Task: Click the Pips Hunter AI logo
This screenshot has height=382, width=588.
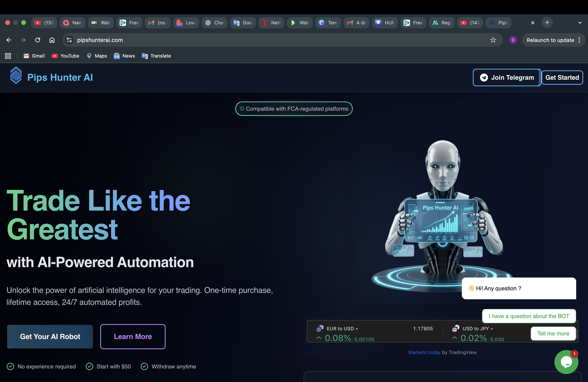Action: click(16, 75)
